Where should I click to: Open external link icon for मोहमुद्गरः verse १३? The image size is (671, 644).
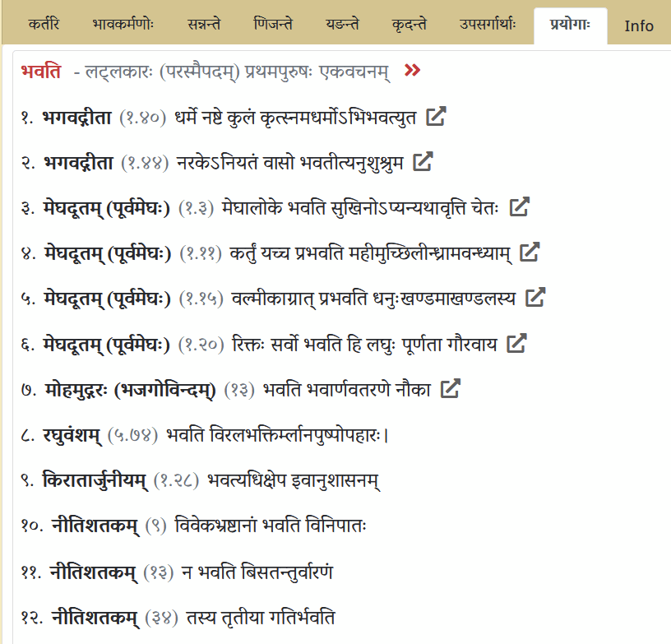tap(450, 388)
